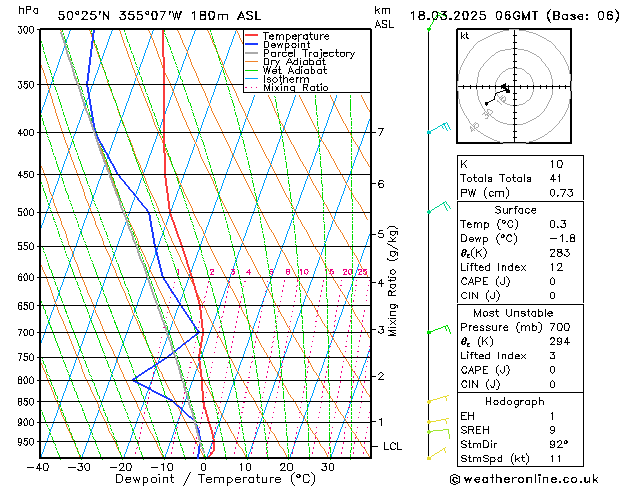Click the red Temperature legend line
The height and width of the screenshot is (486, 629).
click(x=251, y=36)
